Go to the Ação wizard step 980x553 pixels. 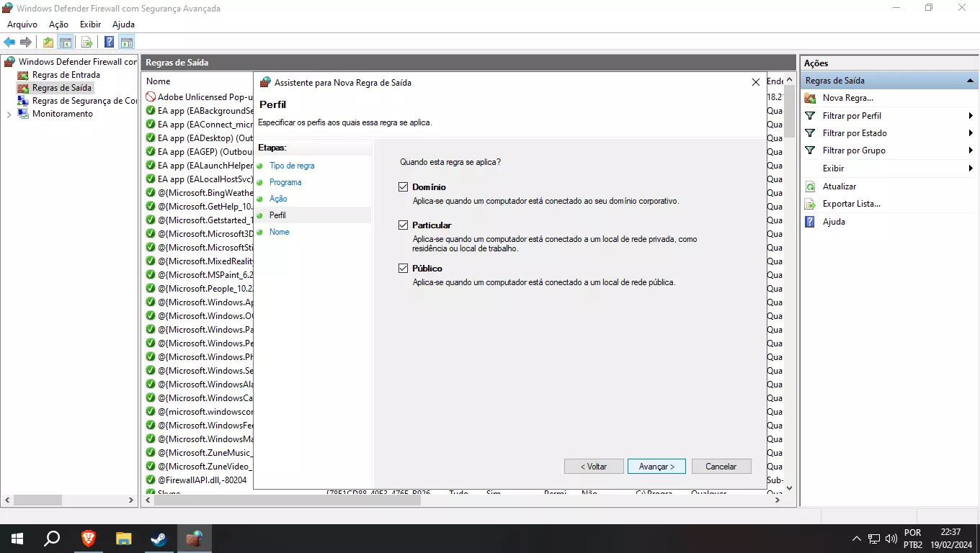pyautogui.click(x=278, y=199)
